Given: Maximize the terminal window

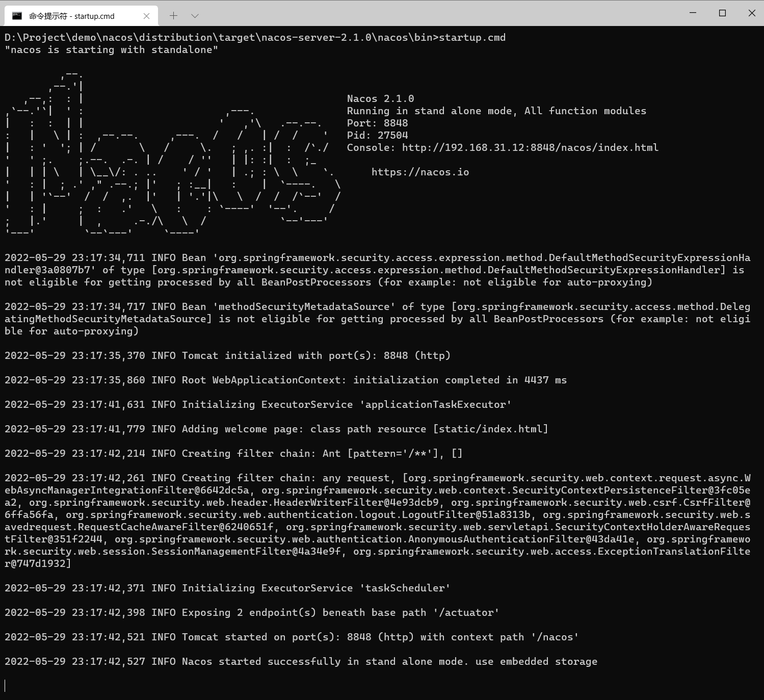Looking at the screenshot, I should 722,13.
